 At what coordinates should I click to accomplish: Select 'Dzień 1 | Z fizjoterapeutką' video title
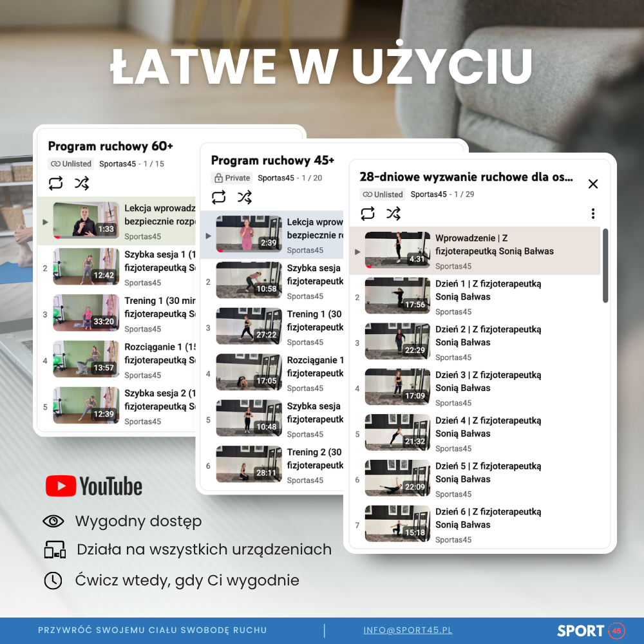click(x=488, y=290)
